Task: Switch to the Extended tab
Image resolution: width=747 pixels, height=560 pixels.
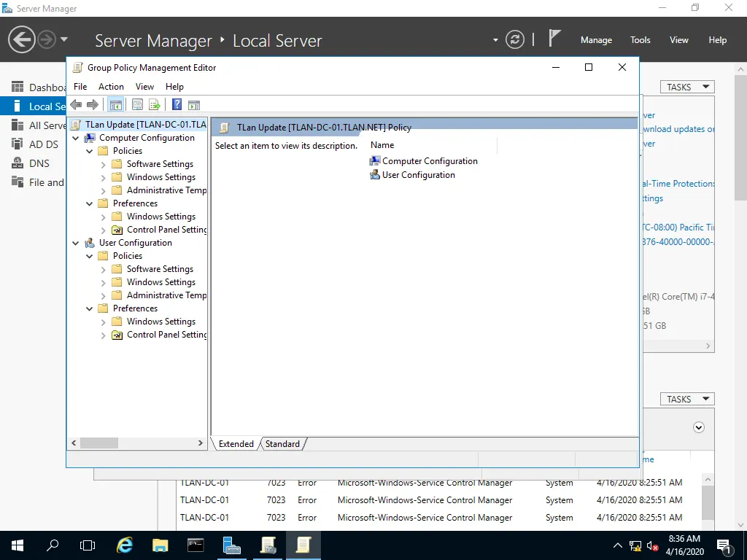Action: pos(236,444)
